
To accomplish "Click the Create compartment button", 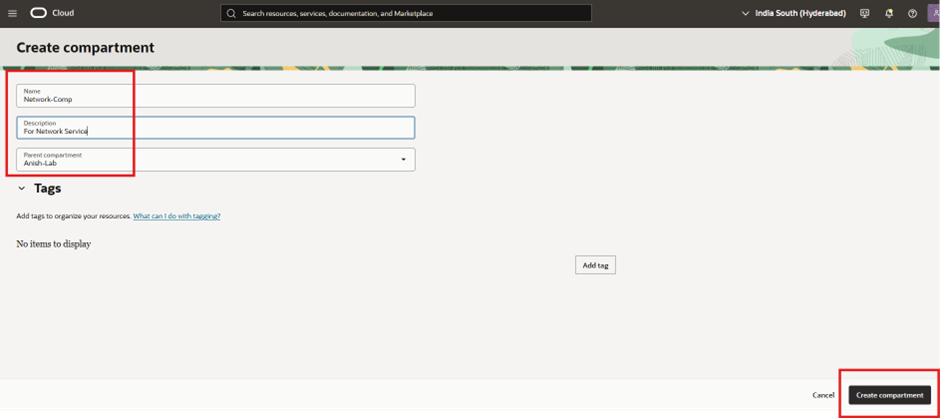I will (889, 395).
